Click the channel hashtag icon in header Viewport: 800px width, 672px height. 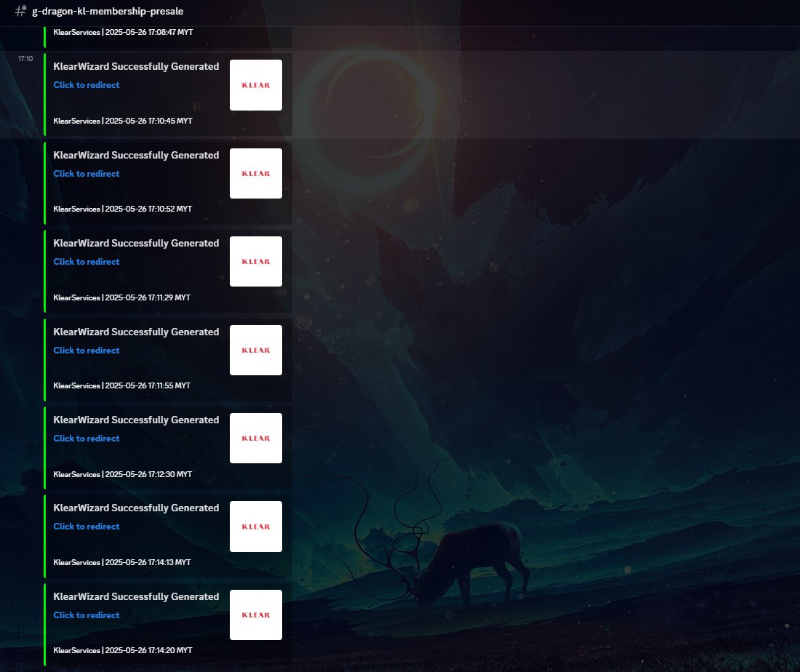click(x=20, y=11)
